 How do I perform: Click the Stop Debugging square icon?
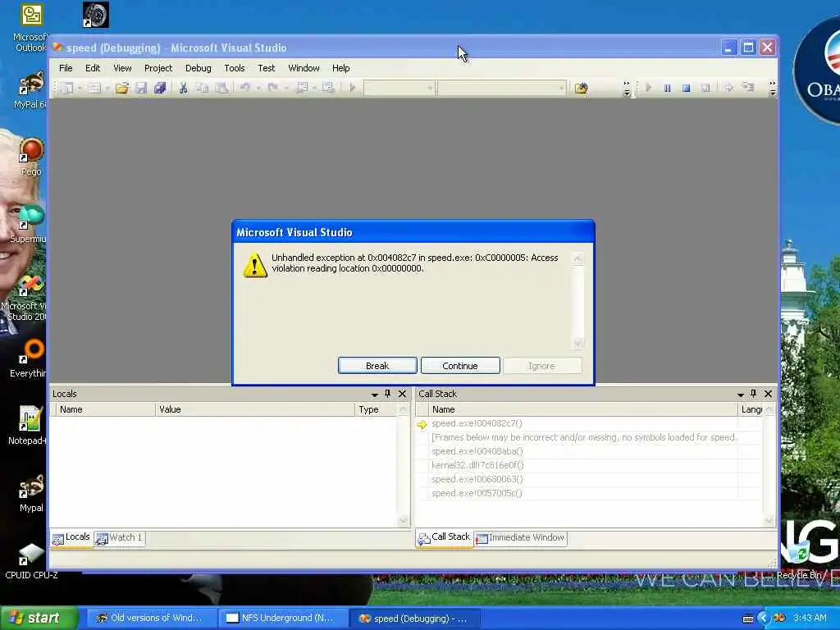point(687,88)
